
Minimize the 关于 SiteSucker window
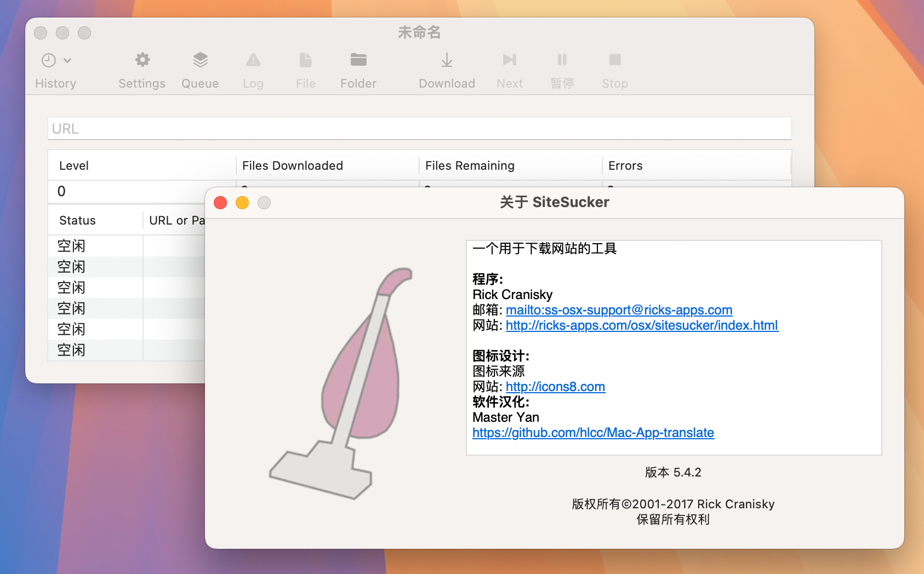[x=242, y=203]
